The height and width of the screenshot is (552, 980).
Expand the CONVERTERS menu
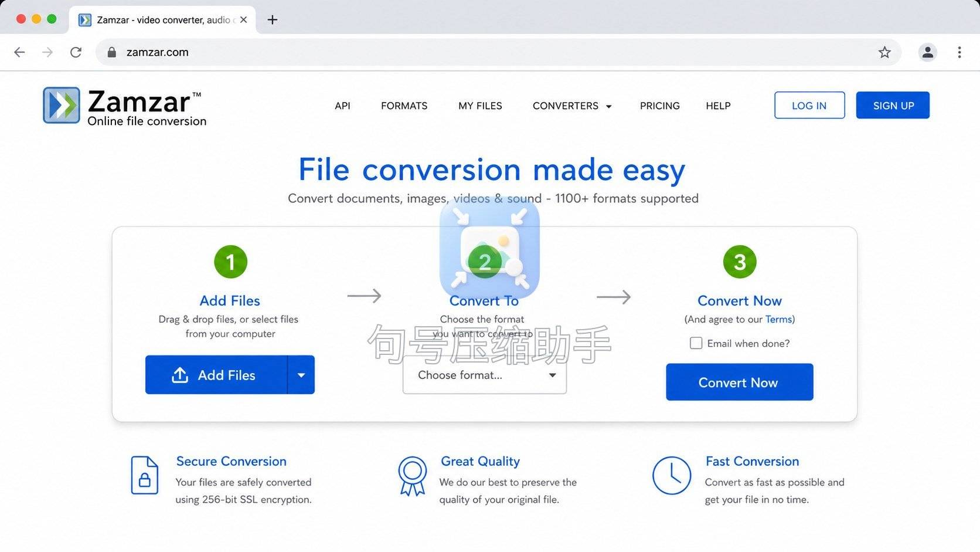click(572, 106)
